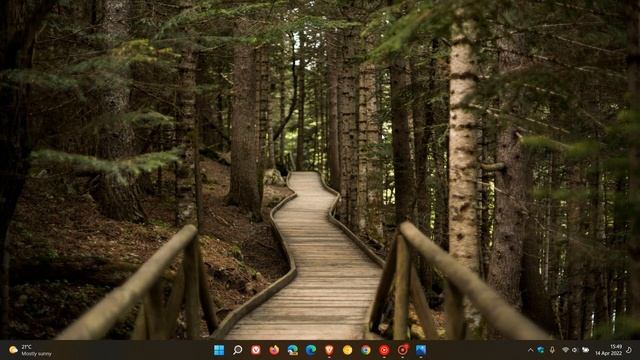
Task: Open the Windows Start menu
Action: click(219, 350)
